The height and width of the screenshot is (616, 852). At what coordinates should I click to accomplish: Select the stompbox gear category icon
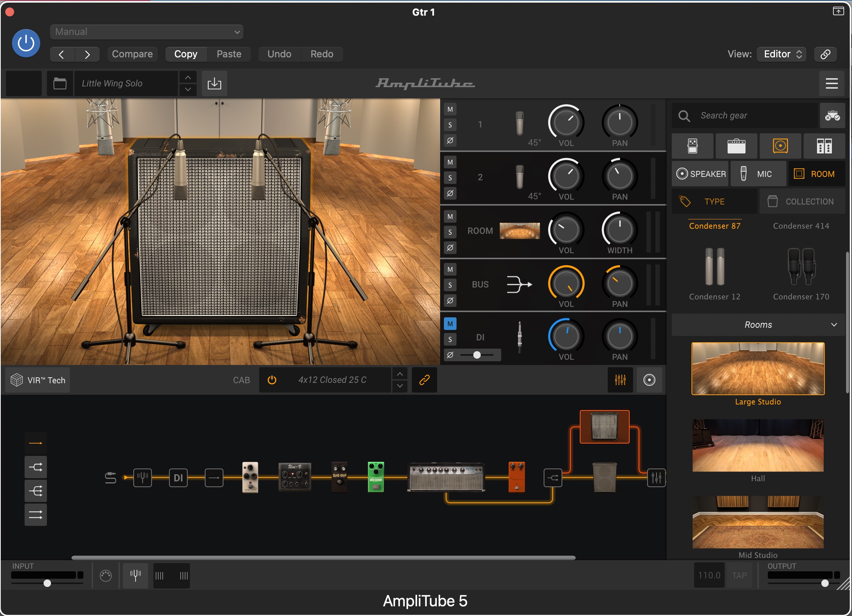coord(692,146)
